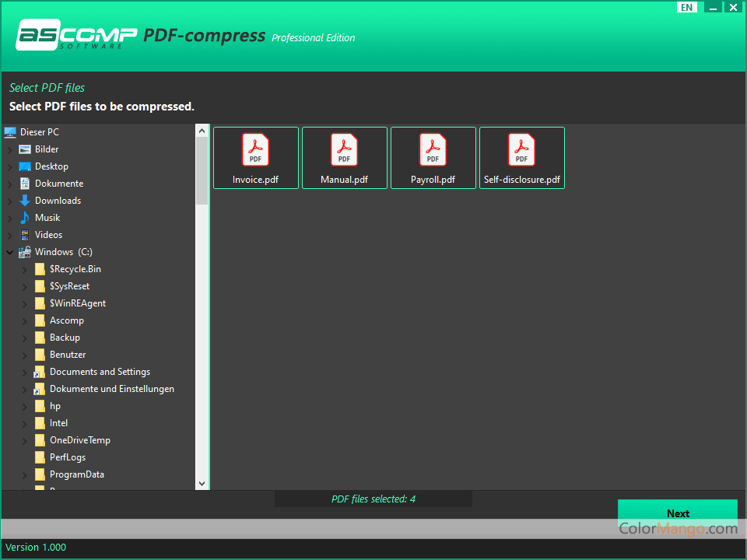The image size is (747, 560).
Task: Click the $WinREAgent folder icon
Action: (x=40, y=304)
